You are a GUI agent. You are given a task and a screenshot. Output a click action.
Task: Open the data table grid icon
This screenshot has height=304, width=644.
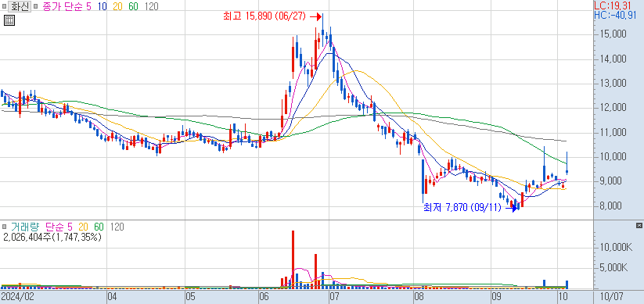point(9,20)
